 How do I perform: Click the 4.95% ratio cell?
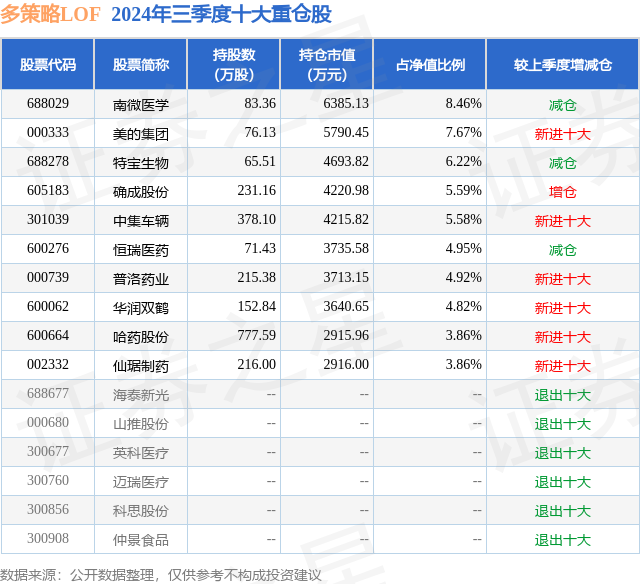tap(464, 249)
